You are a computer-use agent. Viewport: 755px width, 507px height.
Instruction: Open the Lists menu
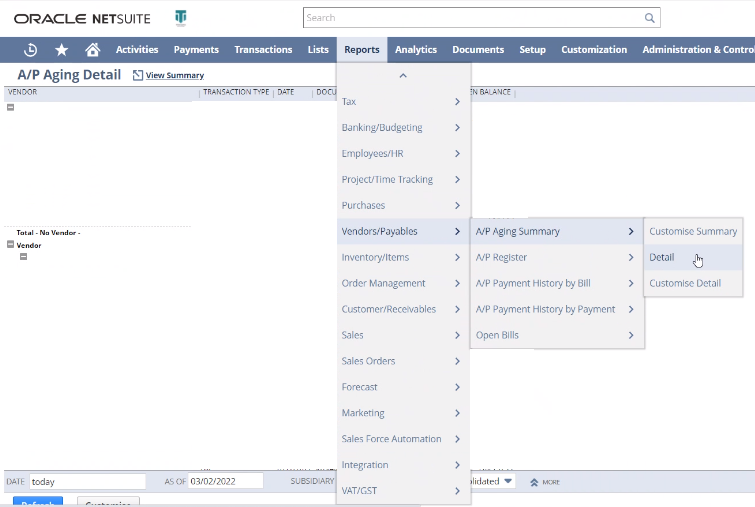[x=318, y=50]
